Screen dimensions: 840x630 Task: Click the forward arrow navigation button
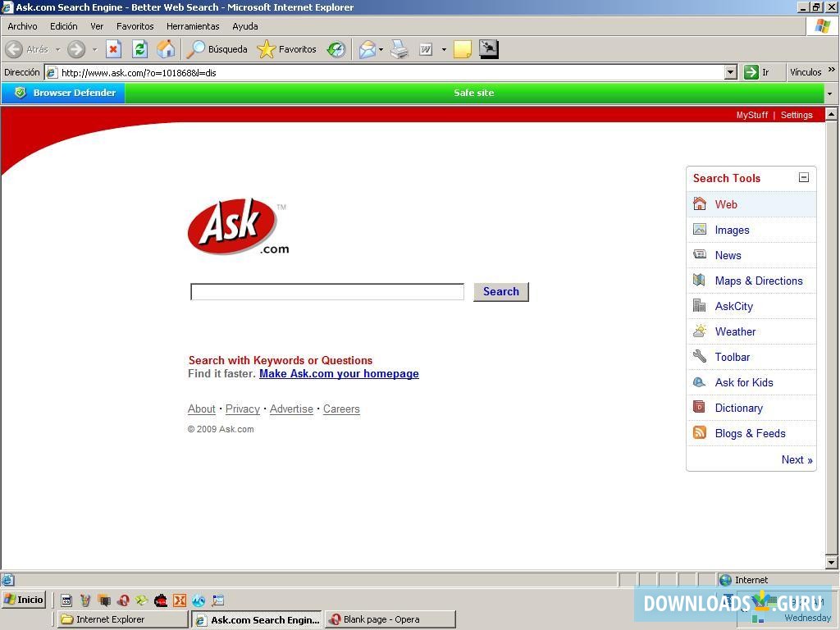click(x=76, y=49)
